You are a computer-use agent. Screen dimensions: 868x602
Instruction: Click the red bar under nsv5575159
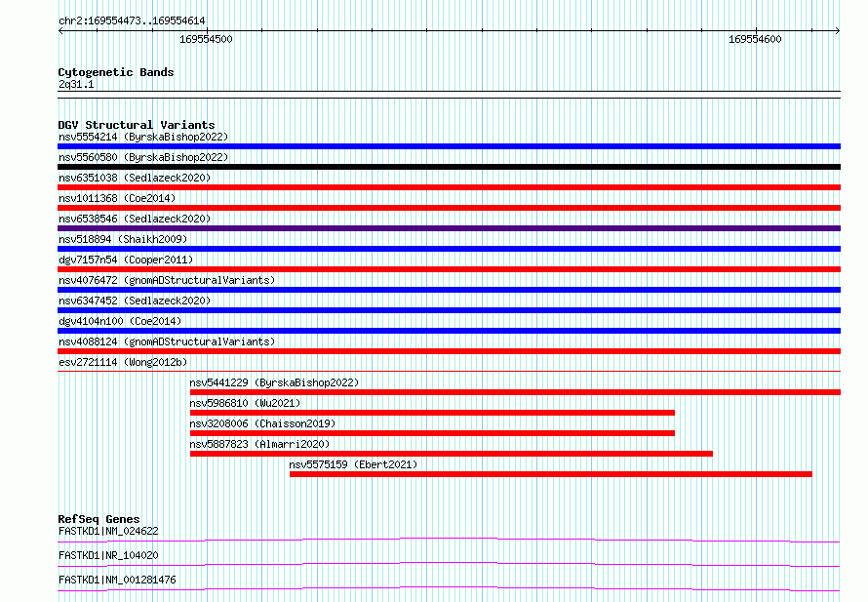tap(551, 474)
